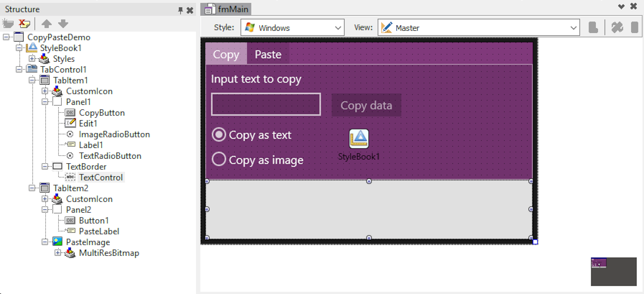This screenshot has width=644, height=294.
Task: Pin the Structure panel
Action: click(x=180, y=10)
